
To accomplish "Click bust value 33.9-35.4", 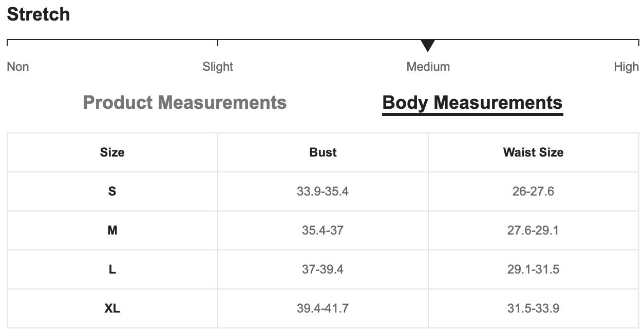I will 323,191.
